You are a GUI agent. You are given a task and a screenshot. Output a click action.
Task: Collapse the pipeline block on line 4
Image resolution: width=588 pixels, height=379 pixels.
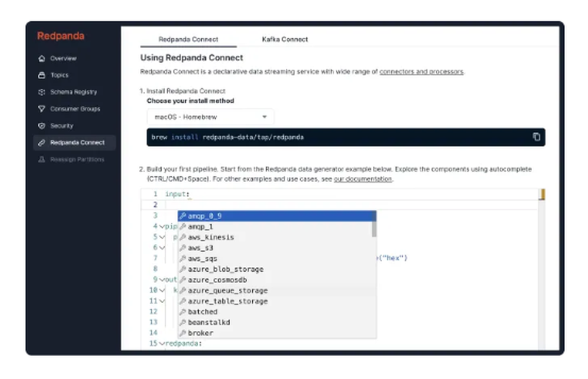pyautogui.click(x=162, y=226)
